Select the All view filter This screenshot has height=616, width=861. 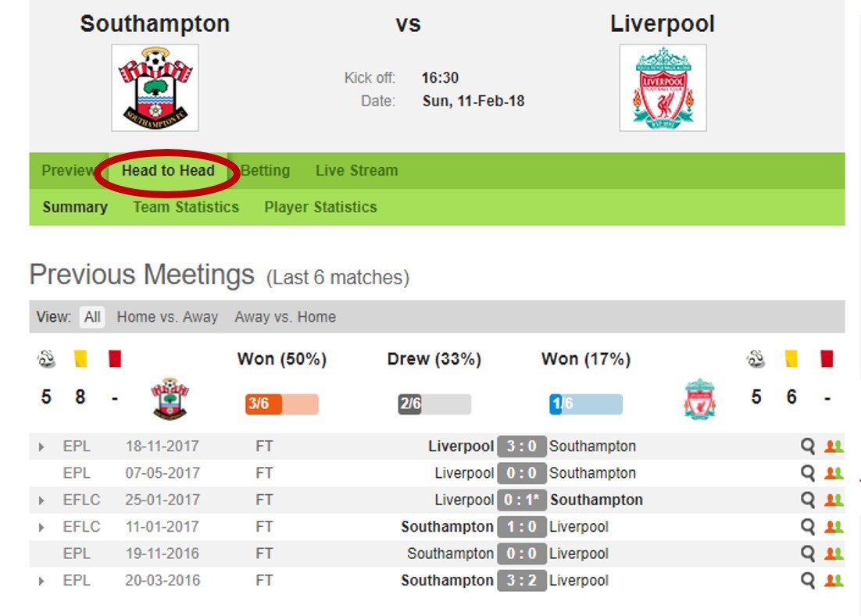click(91, 317)
